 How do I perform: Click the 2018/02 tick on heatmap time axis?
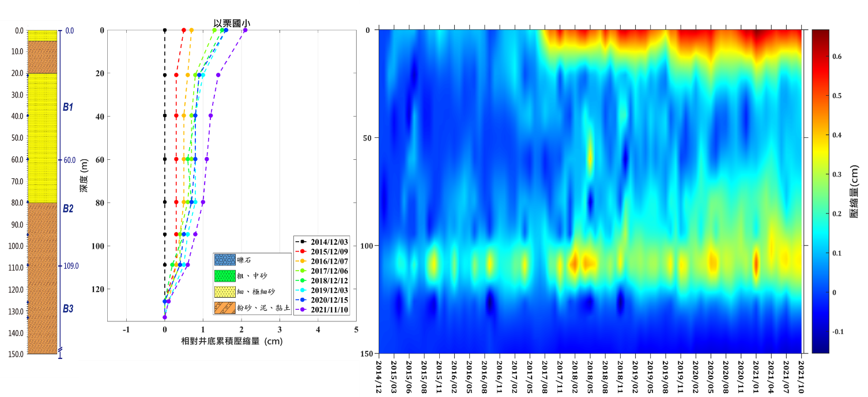pos(575,374)
